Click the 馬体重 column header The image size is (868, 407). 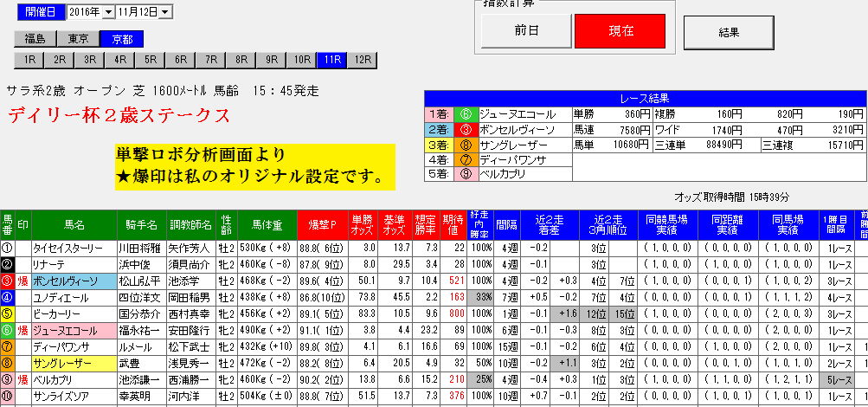tap(267, 225)
